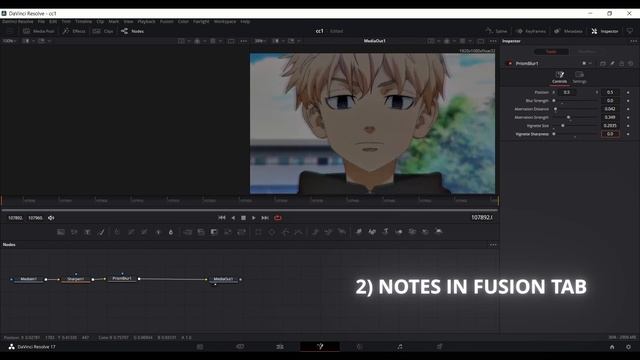
Task: Open the Playback menu
Action: pyautogui.click(x=147, y=21)
